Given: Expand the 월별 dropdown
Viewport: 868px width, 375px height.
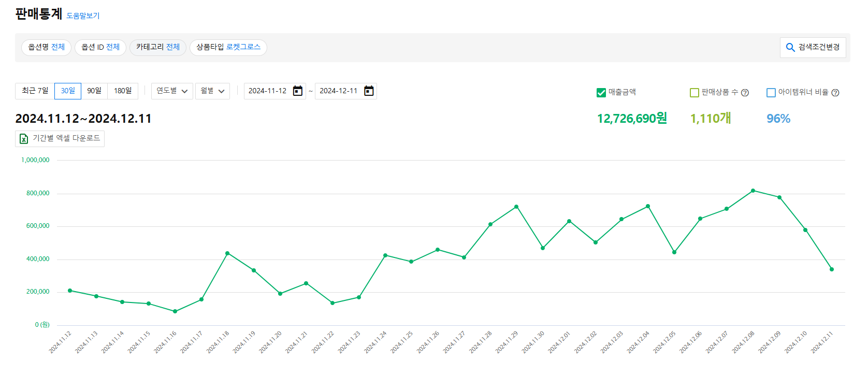Looking at the screenshot, I should (x=212, y=91).
